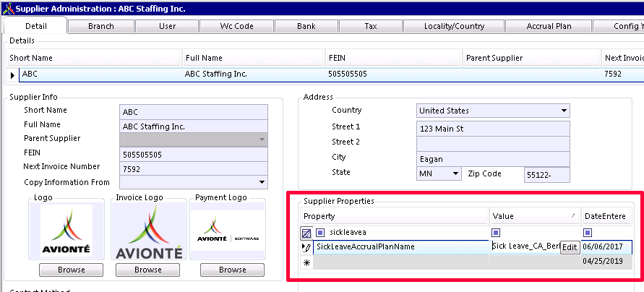This screenshot has width=644, height=292.
Task: Select the ABC cell in Details grid
Action: click(x=101, y=74)
